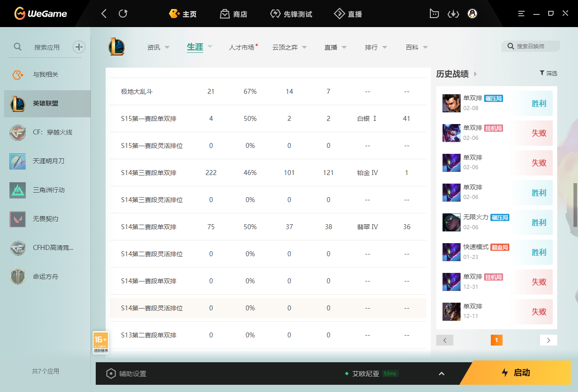
Task: Go to previous match history page
Action: 445,340
